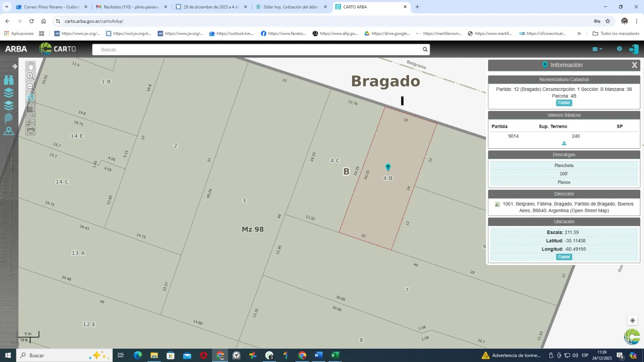Screen dimensions: 644x362
Task: Open the IDE layers panel
Action: click(x=8, y=105)
